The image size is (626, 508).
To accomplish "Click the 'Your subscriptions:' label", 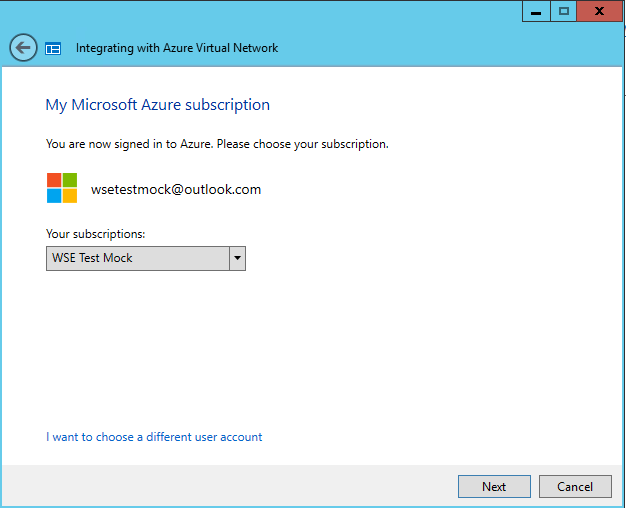I will (x=95, y=234).
